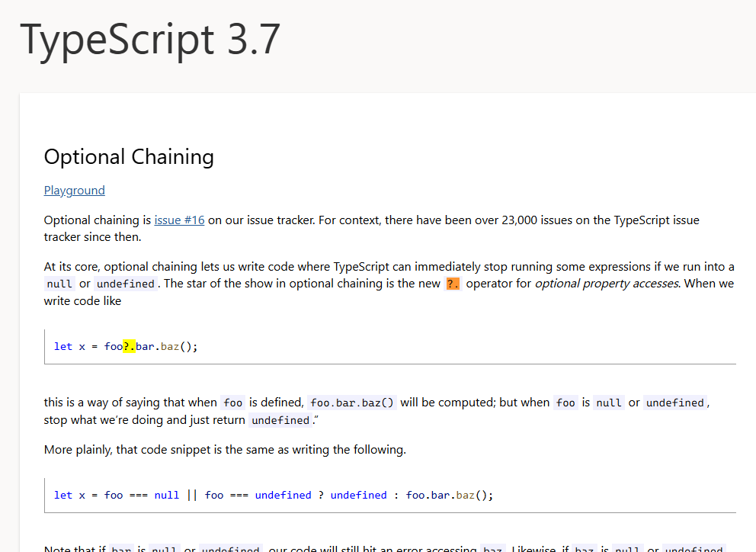The height and width of the screenshot is (552, 756).
Task: Click the words 'write code like'
Action: pos(82,300)
